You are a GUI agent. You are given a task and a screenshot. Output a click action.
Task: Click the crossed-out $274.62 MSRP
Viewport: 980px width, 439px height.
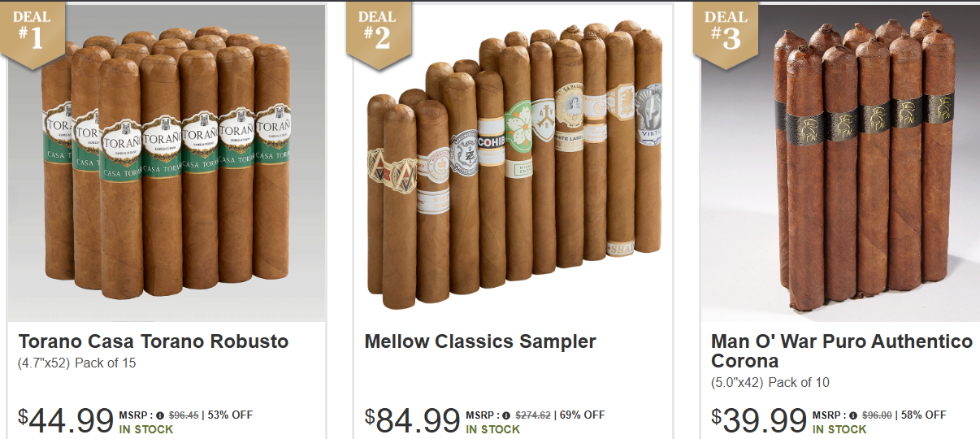pyautogui.click(x=533, y=415)
